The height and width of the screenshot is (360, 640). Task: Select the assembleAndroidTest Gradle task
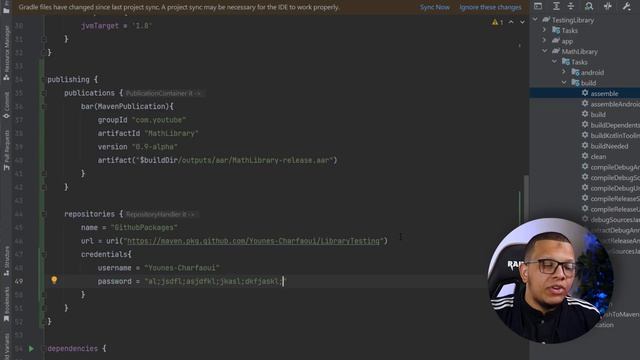coord(615,104)
